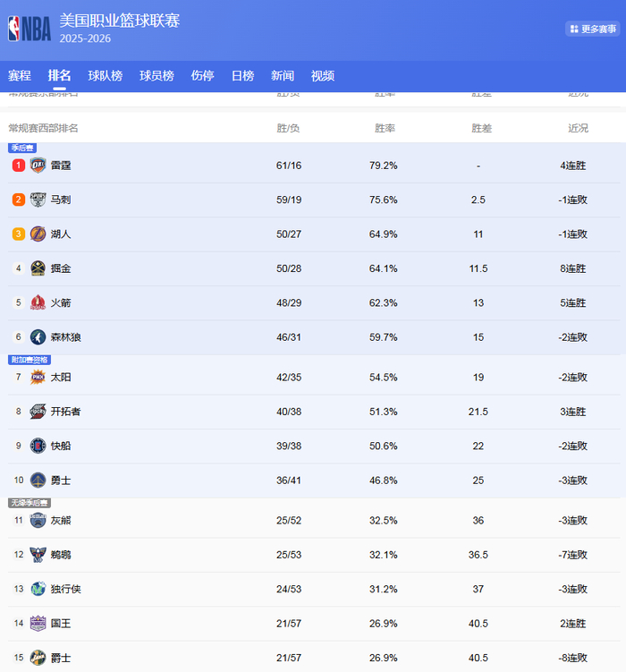Click the 21.5 games-behind for 开拓者
The image size is (626, 672).
point(478,412)
